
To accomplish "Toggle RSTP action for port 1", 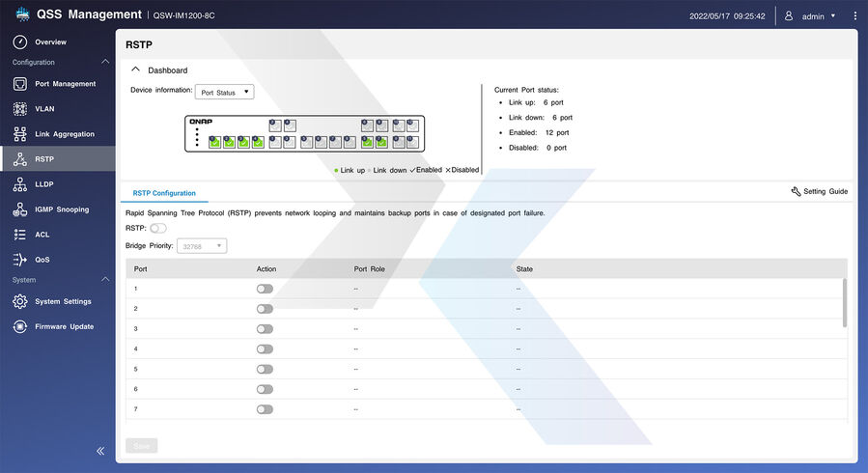I will click(265, 289).
